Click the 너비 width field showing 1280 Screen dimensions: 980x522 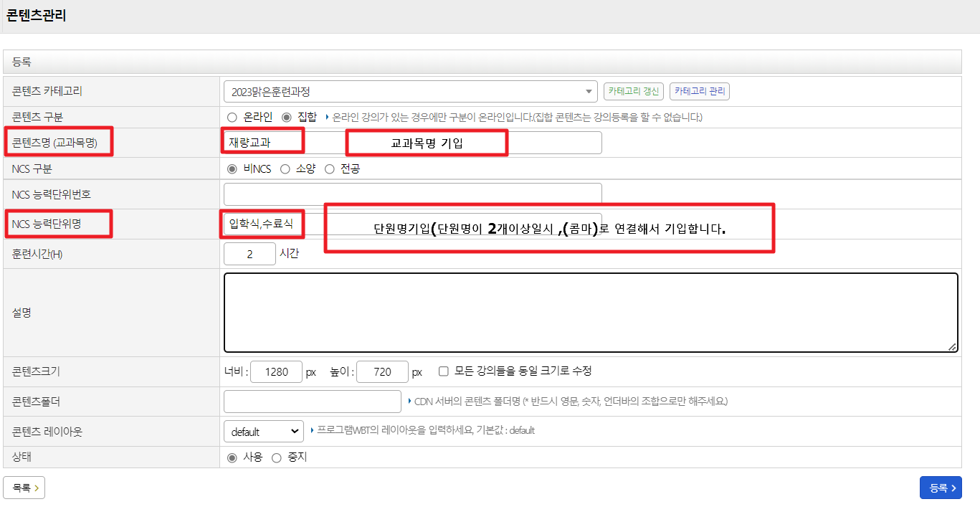click(276, 372)
